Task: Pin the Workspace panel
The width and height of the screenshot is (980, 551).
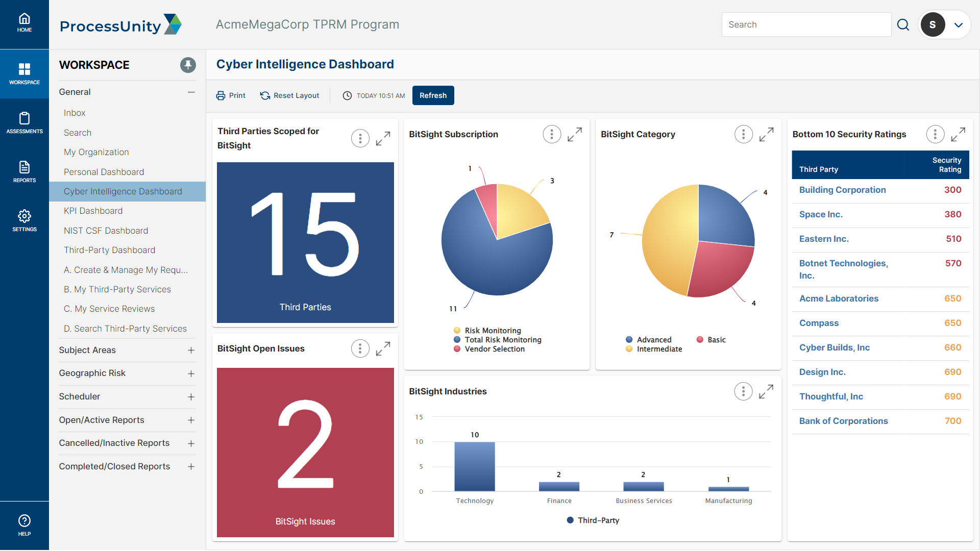Action: 188,65
